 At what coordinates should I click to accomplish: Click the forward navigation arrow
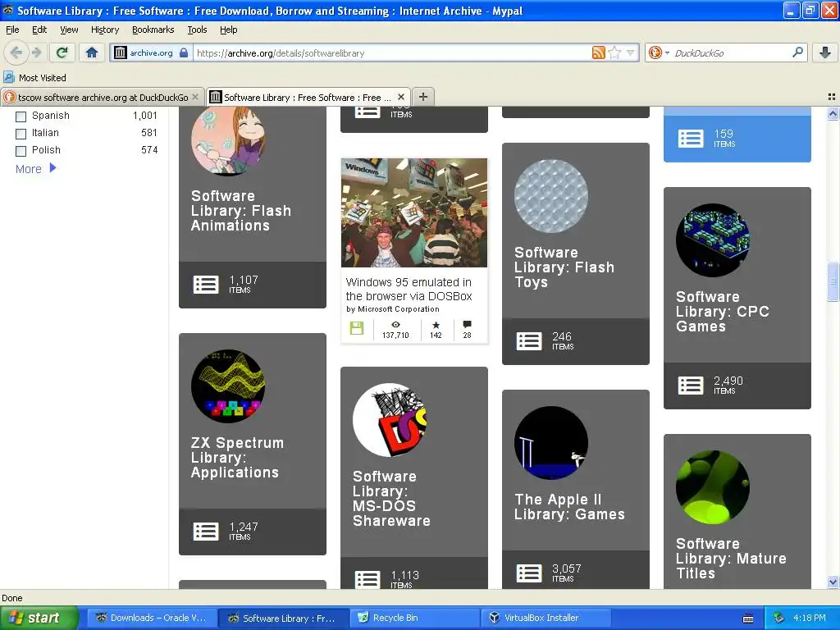(x=36, y=52)
